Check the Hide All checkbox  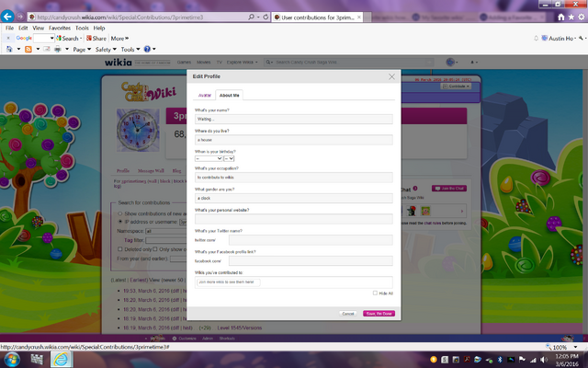(375, 293)
